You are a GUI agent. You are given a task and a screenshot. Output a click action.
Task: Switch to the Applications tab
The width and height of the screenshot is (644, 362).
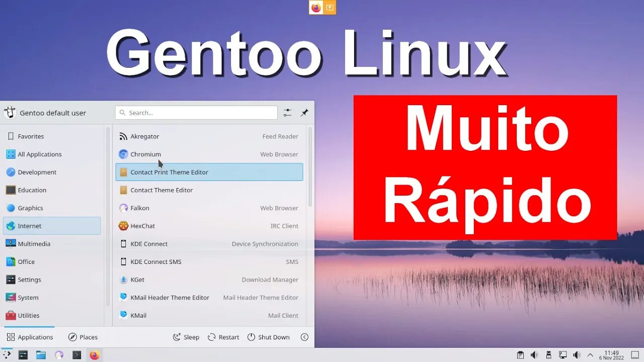29,337
